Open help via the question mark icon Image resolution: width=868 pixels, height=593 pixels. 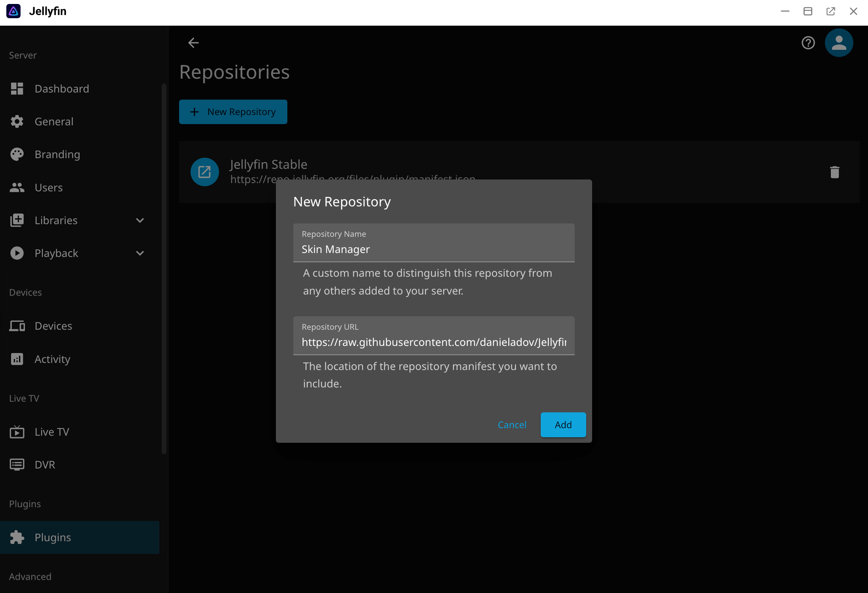pyautogui.click(x=808, y=43)
